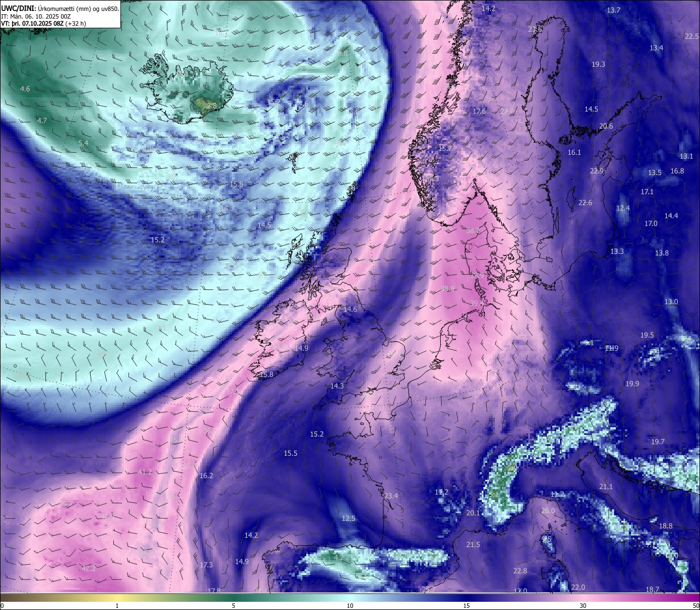Click the map value "17.6"
Screen dimensions: 700x610
[479, 112]
